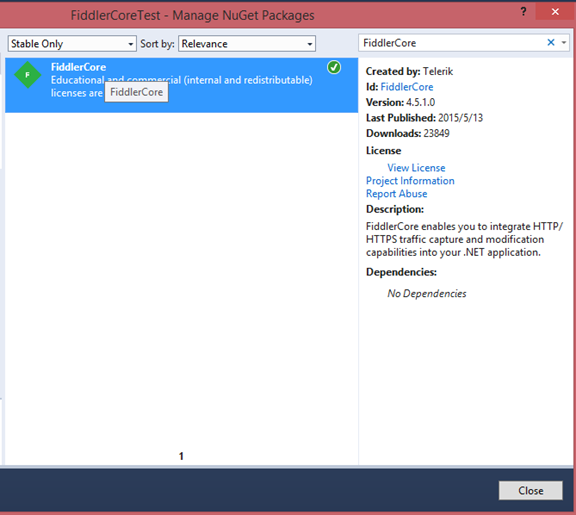Open the View License link
Viewport: 576px width, 515px height.
click(x=416, y=168)
